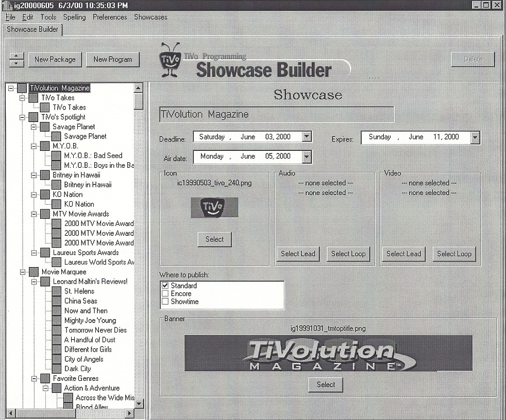Click the icon beside Across the Wide Missouri
The height and width of the screenshot is (420, 506).
[x=68, y=398]
